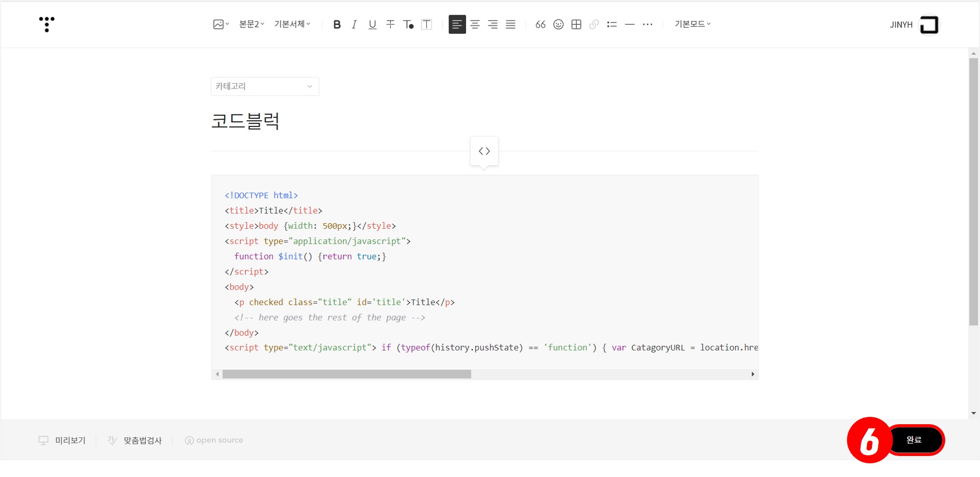The height and width of the screenshot is (477, 980).
Task: Insert a blockquote
Action: click(x=540, y=24)
